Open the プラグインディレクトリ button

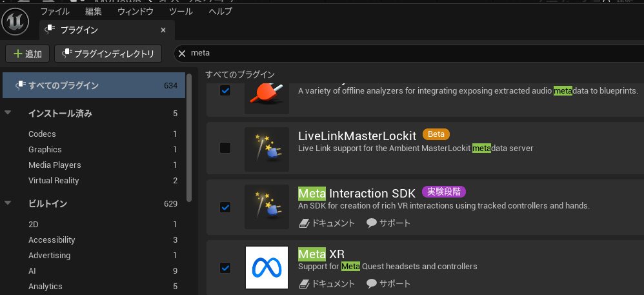point(108,54)
